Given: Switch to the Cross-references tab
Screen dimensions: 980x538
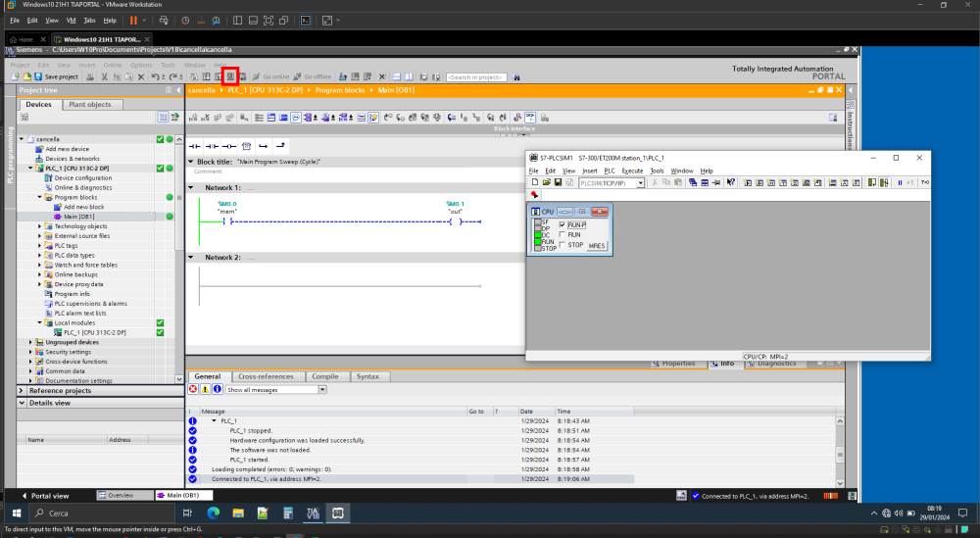Looking at the screenshot, I should (266, 376).
